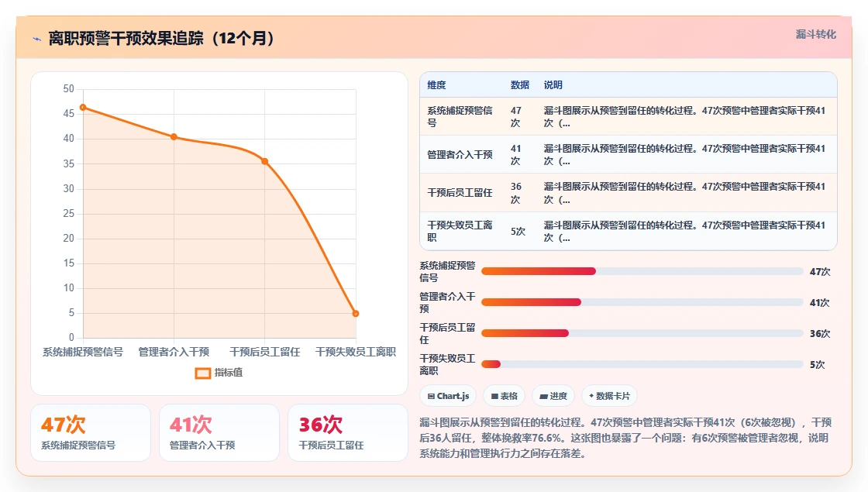Click the 41次 value in the table

[x=516, y=155]
